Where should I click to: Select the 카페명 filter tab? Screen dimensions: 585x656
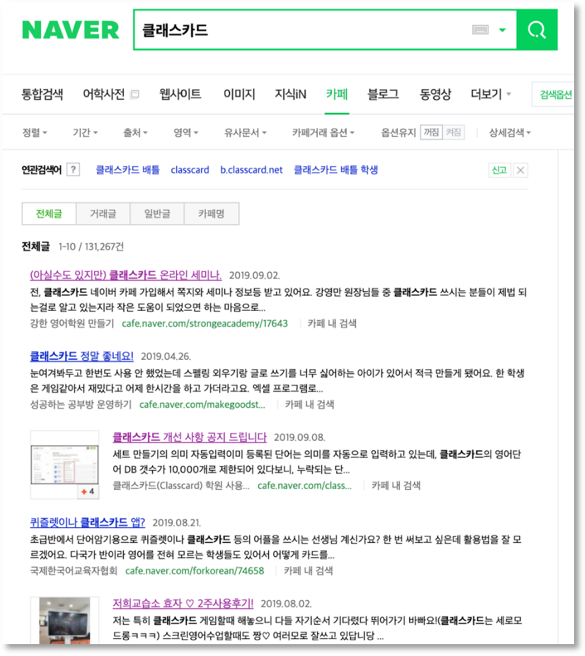pyautogui.click(x=212, y=214)
